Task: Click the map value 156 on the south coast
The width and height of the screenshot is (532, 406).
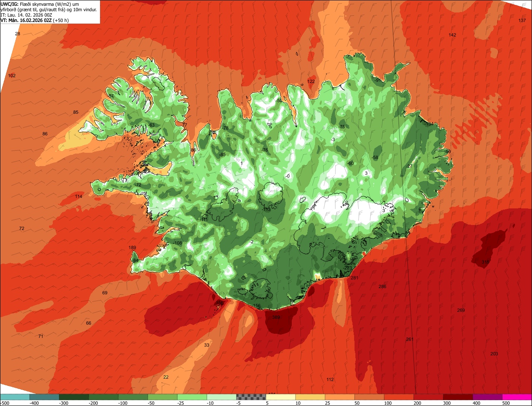Action: [x=257, y=306]
